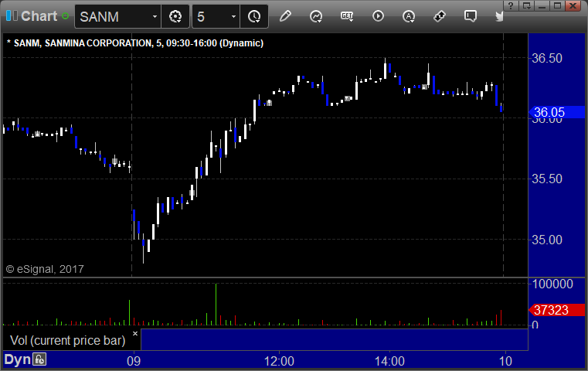
Task: Click the comment bubble icon
Action: 471,16
